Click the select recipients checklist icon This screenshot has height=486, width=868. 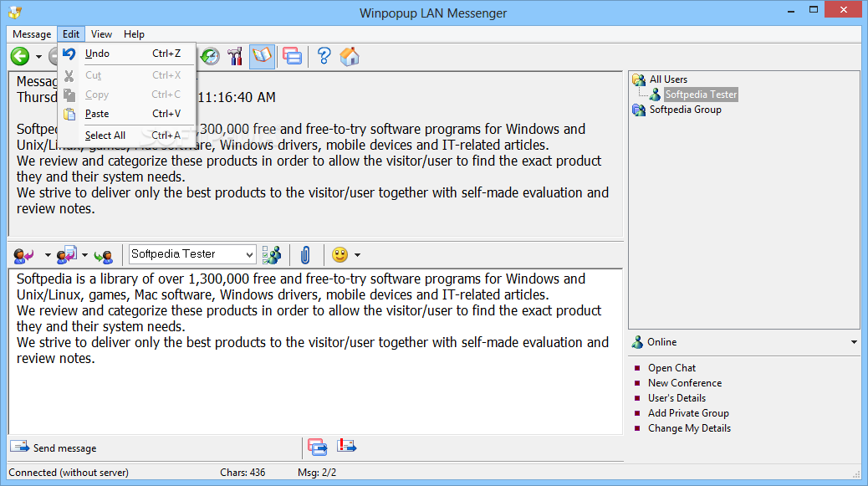click(272, 254)
